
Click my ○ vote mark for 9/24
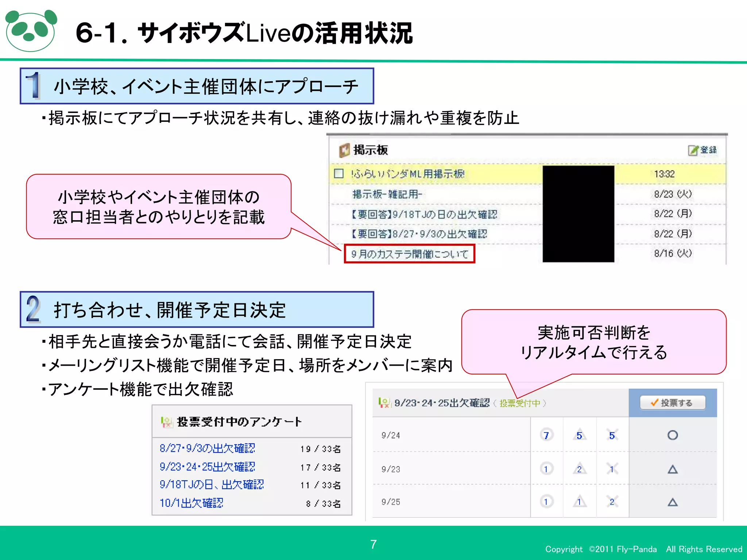click(673, 435)
